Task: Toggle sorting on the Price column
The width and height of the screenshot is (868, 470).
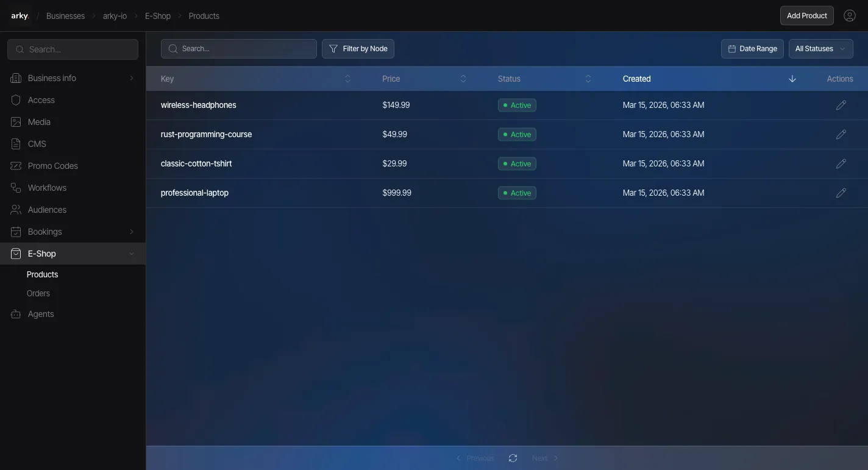Action: pos(463,79)
